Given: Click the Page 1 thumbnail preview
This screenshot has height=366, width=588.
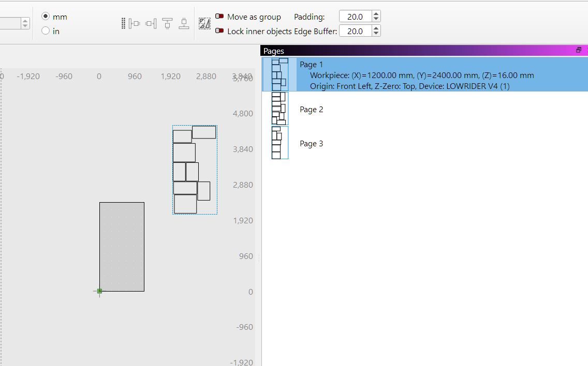Looking at the screenshot, I should (280, 74).
